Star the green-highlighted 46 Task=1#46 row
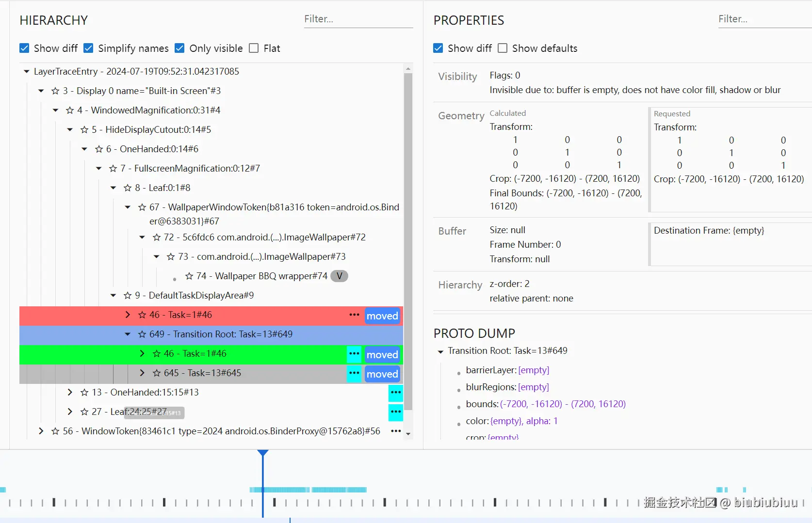Screen dimensions: 812x523 (x=157, y=354)
